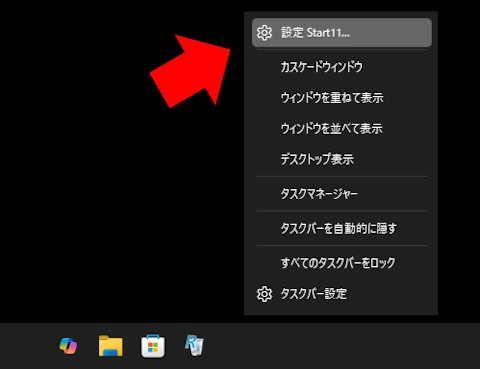Select デスクトップ表示 menu entry
Screen dimensions: 480x369
pos(342,159)
